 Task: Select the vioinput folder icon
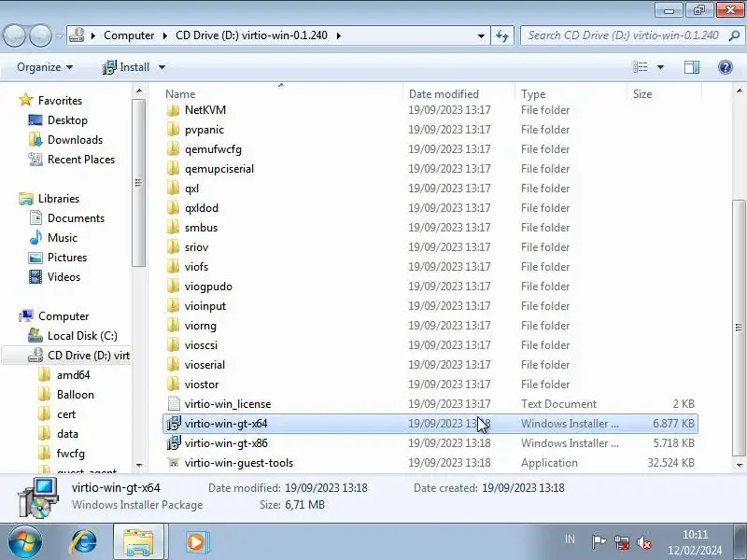174,306
